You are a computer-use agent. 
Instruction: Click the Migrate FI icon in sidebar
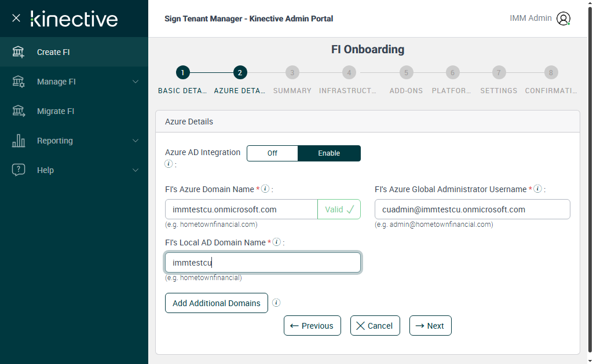tap(19, 111)
